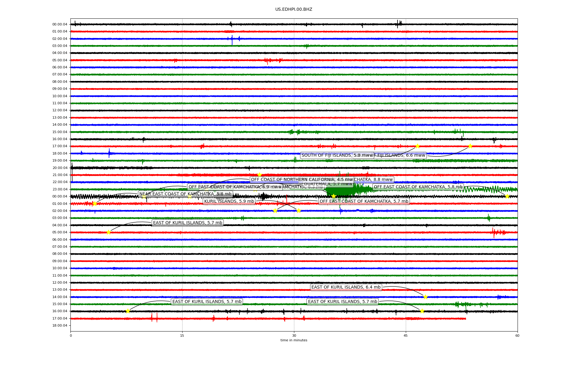Click the 16:00:04 star near minute 8
The width and height of the screenshot is (588, 368).
[x=128, y=311]
